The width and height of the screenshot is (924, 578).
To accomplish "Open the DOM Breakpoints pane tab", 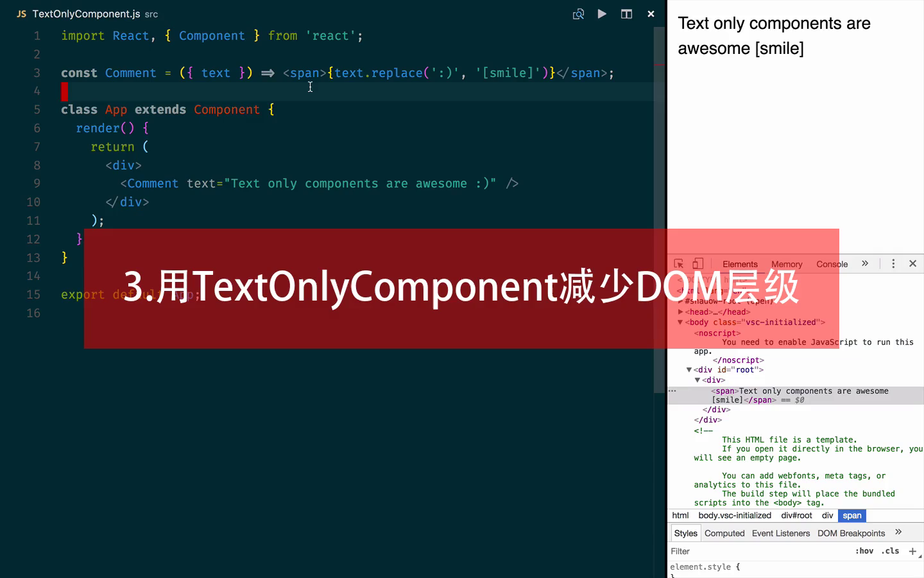I will coord(851,533).
